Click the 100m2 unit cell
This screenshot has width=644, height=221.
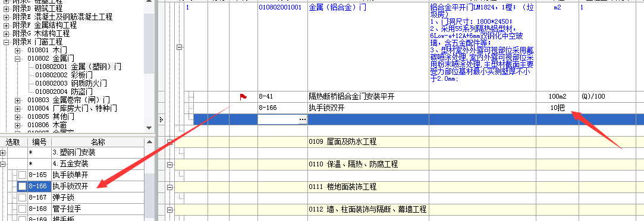pos(557,97)
